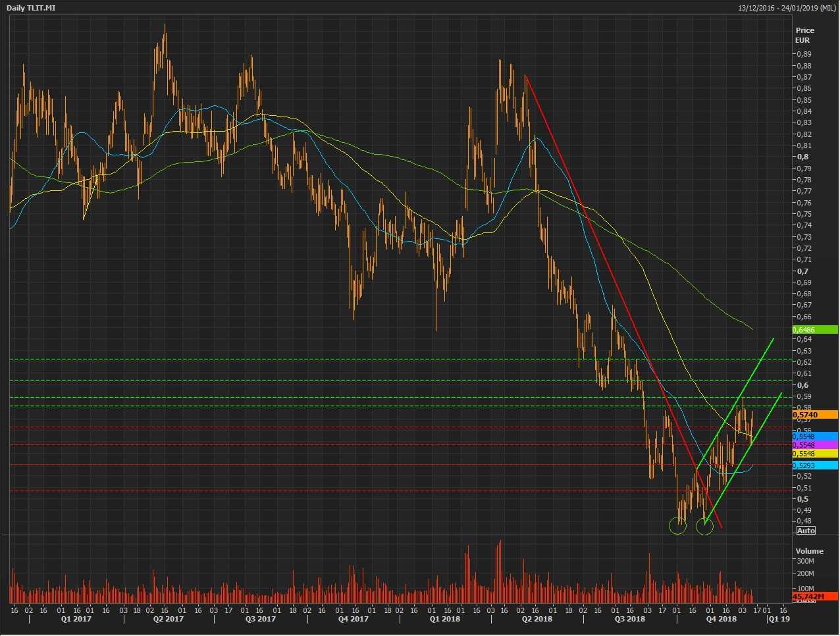Select the left green circle bottom marker

pos(677,525)
